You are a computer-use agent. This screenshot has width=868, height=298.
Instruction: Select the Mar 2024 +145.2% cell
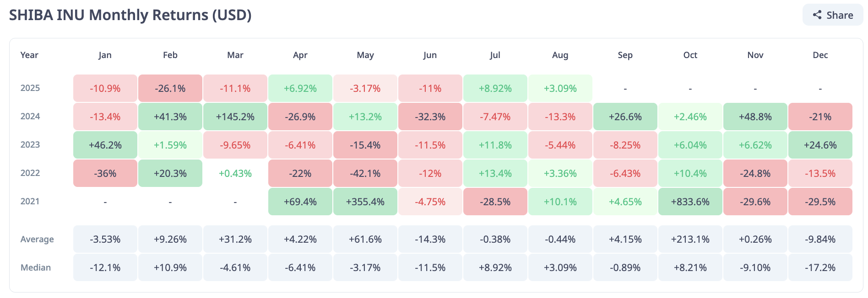pyautogui.click(x=235, y=117)
